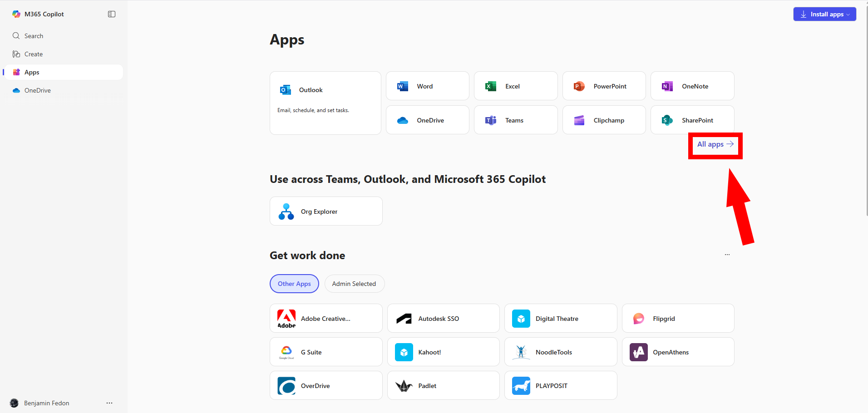Open the Padlet app label
868x413 pixels.
point(427,386)
